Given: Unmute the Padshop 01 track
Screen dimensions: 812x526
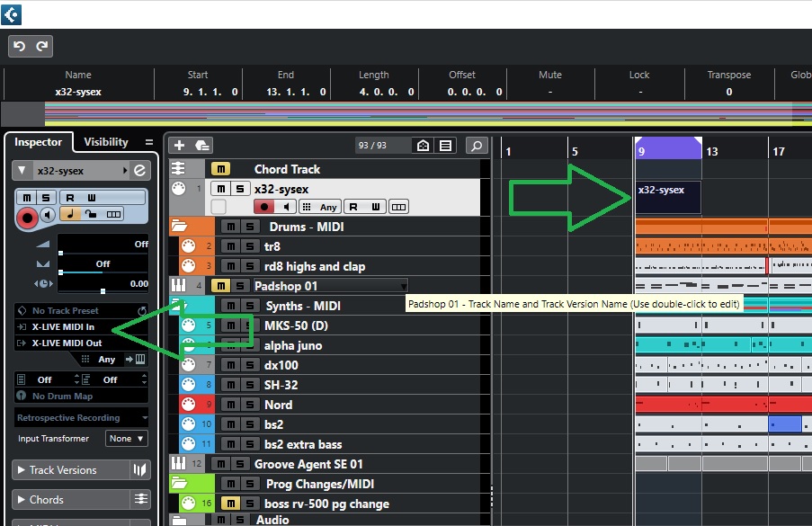Looking at the screenshot, I should [x=220, y=286].
